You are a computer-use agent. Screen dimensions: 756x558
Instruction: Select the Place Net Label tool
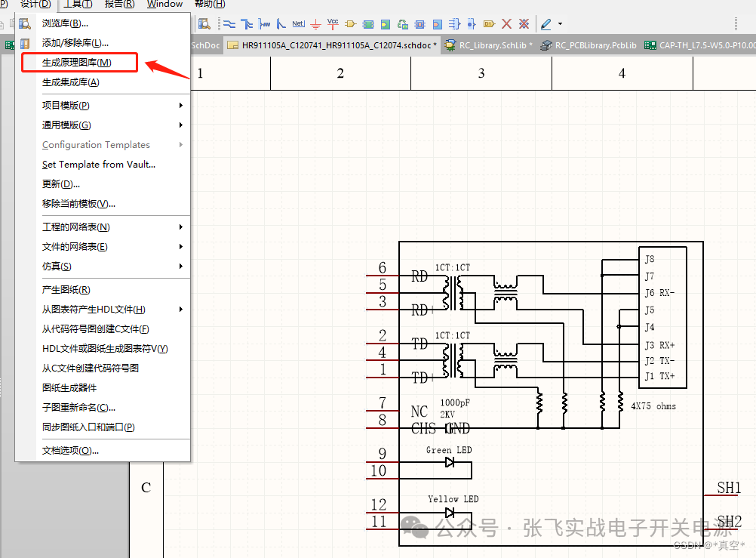point(297,23)
